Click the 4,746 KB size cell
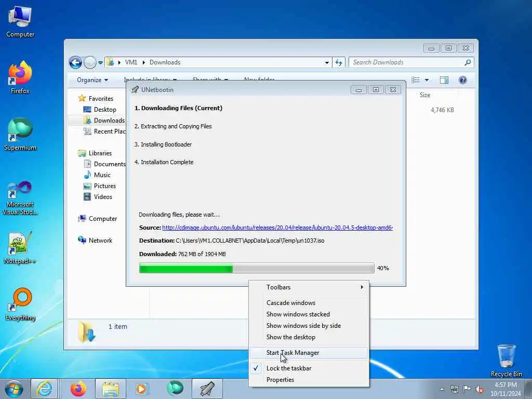Image resolution: width=532 pixels, height=399 pixels. coord(442,110)
